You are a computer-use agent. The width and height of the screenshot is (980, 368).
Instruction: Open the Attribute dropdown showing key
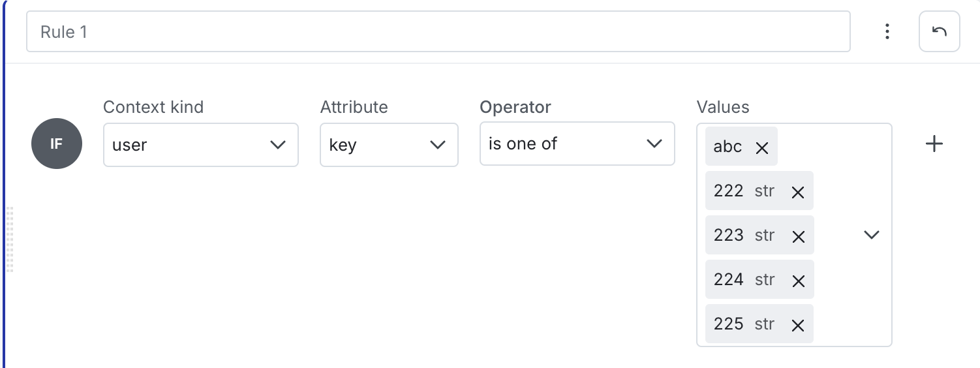pyautogui.click(x=389, y=145)
